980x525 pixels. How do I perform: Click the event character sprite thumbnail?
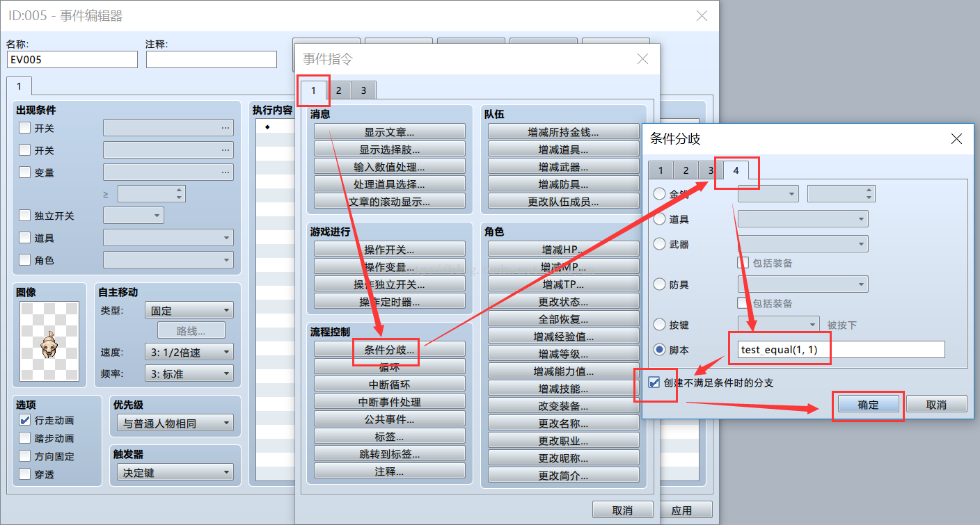tap(49, 340)
